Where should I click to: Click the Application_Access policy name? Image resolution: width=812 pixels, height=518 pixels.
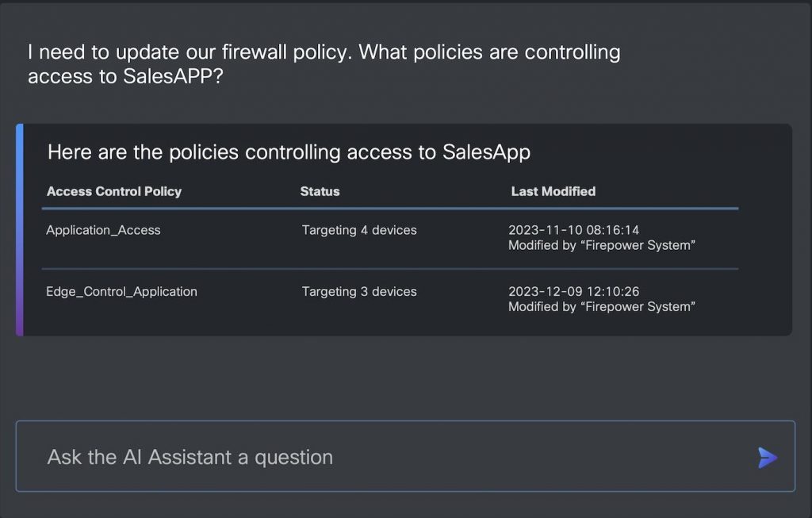(x=104, y=230)
